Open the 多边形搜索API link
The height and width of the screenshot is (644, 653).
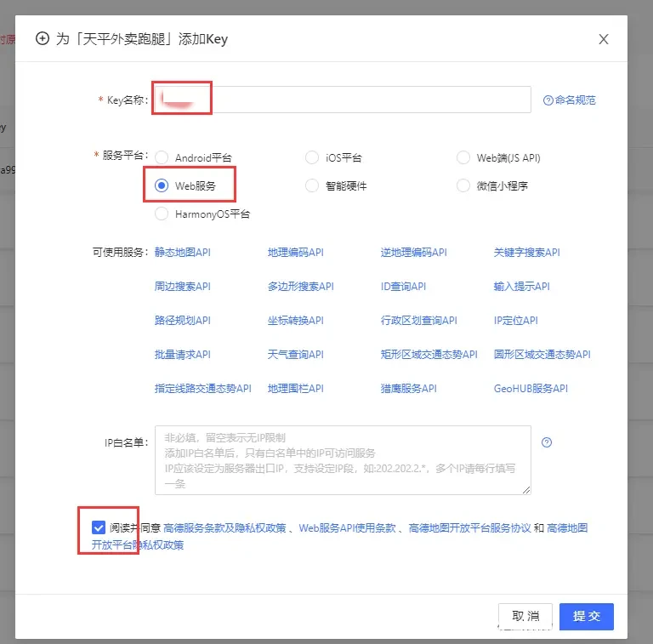(x=301, y=287)
